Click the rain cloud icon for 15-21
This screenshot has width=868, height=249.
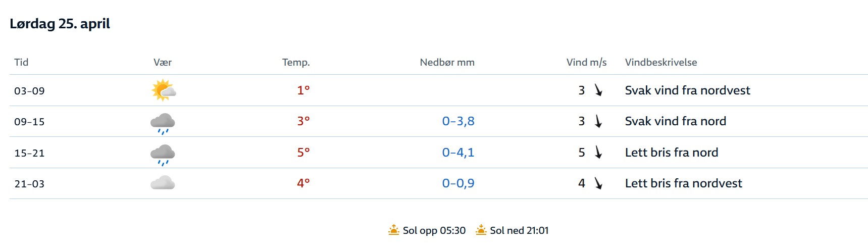(x=163, y=154)
